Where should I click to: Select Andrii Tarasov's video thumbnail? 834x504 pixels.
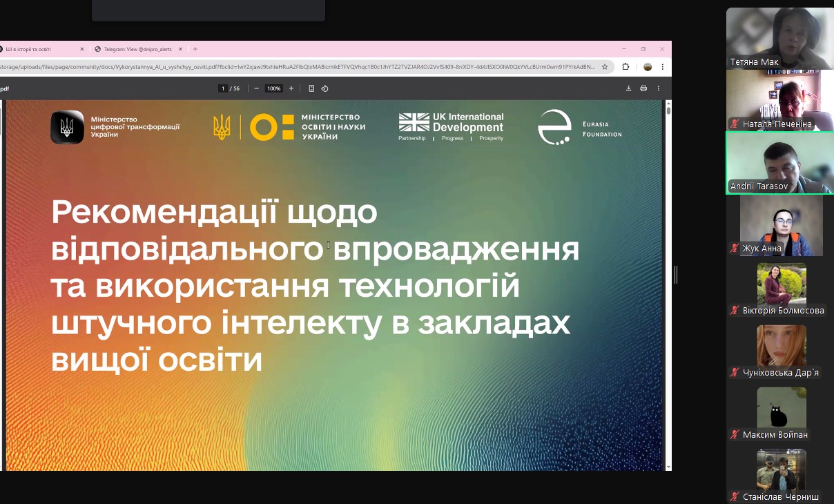(779, 163)
